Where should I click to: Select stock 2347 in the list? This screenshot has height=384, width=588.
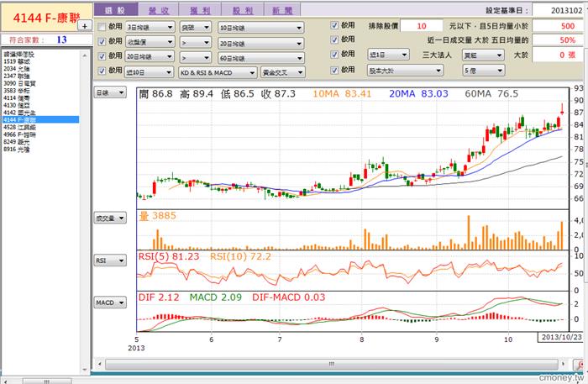point(40,76)
